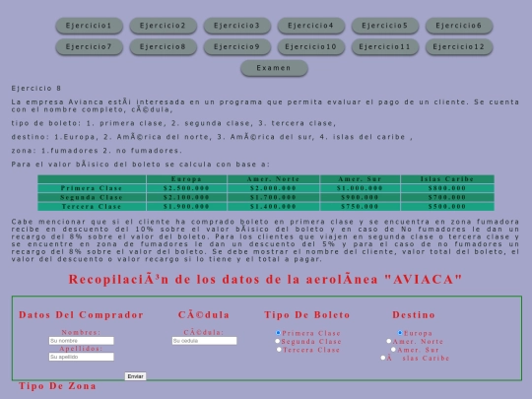This screenshot has width=532, height=399.
Task: Click the Europa table header
Action: click(186, 178)
